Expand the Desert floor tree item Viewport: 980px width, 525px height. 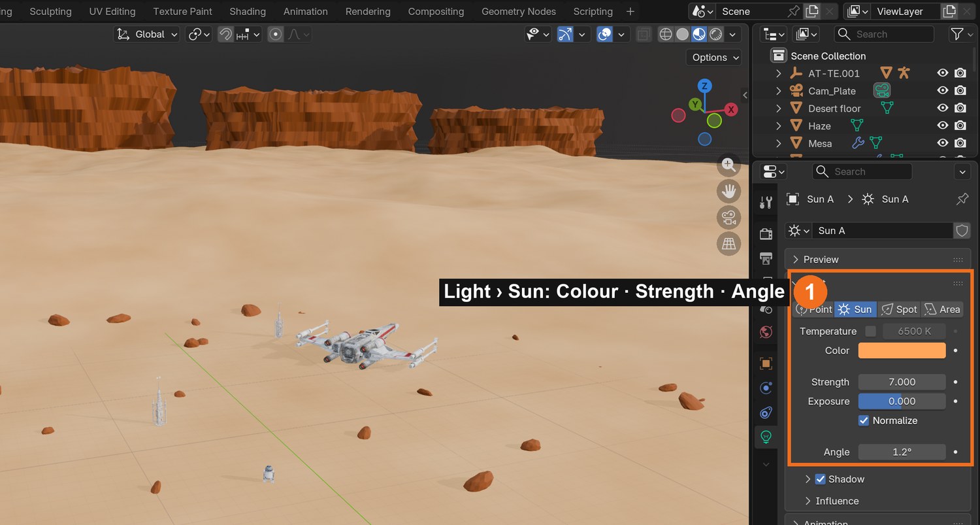(x=778, y=109)
